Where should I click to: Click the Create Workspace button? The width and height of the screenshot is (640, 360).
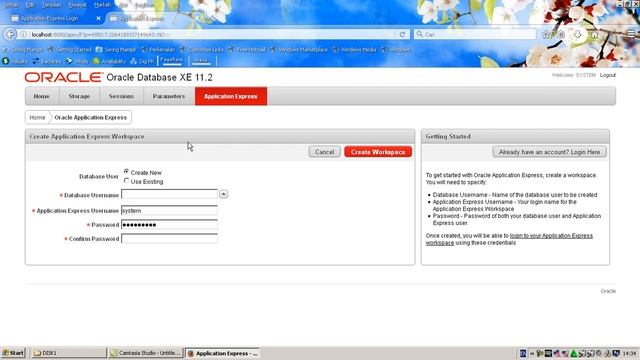[378, 152]
